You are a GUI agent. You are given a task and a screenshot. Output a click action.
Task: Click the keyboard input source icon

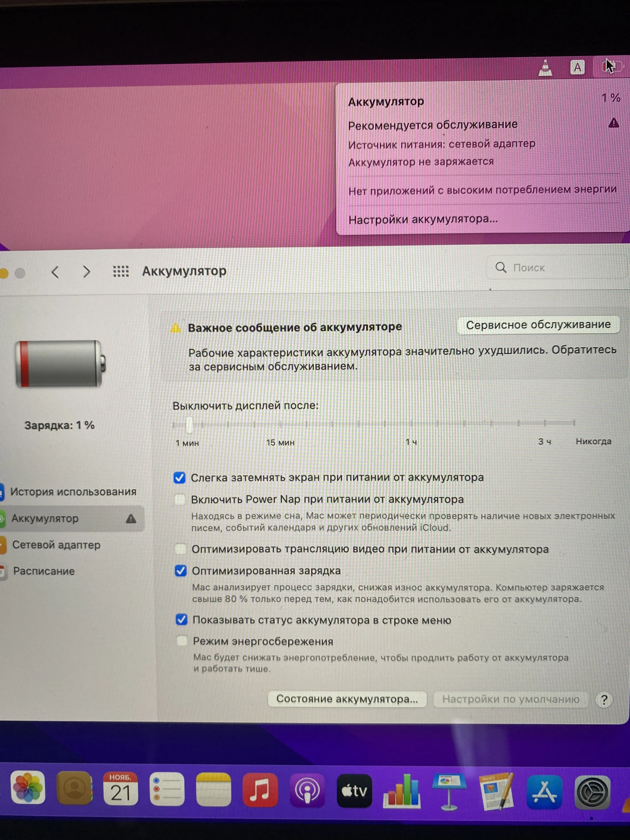(x=577, y=67)
